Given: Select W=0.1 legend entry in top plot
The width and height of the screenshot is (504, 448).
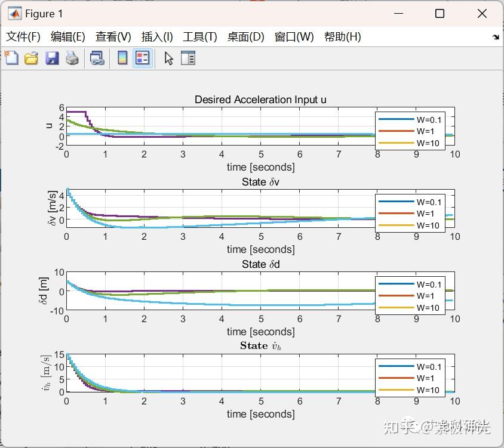Looking at the screenshot, I should tap(410, 119).
